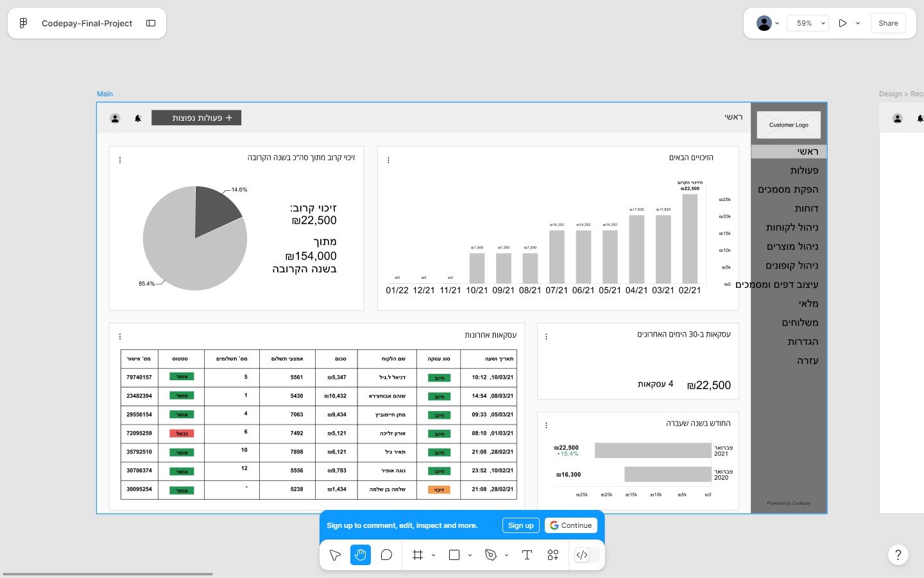Expand the shape tools dropdown arrow
This screenshot has width=924, height=578.
tap(470, 555)
